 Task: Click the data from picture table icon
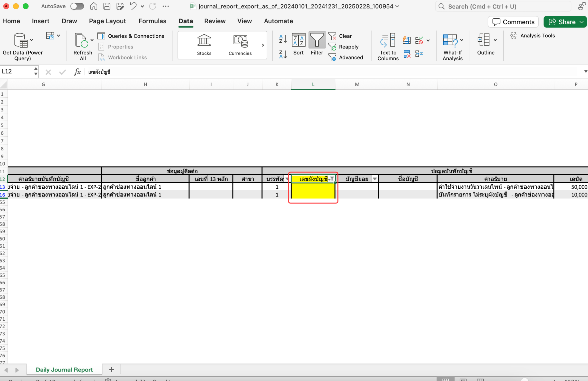click(x=50, y=36)
